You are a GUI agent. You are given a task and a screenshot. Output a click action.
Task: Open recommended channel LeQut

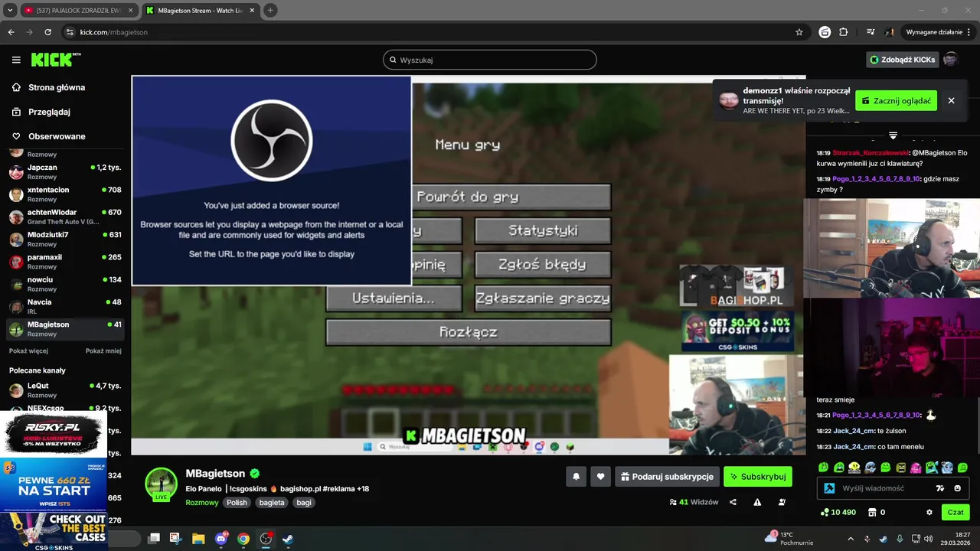pos(65,390)
